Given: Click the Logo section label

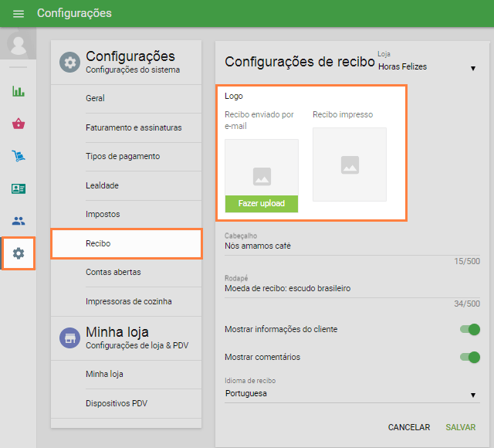Looking at the screenshot, I should [234, 96].
